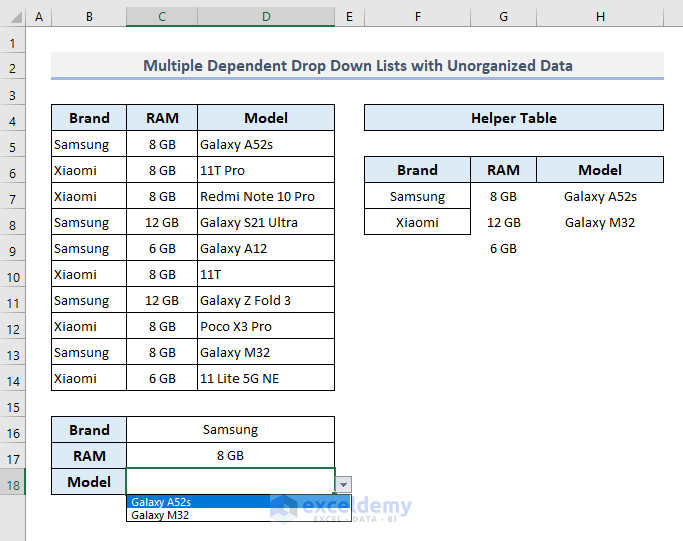This screenshot has height=541, width=683.
Task: Select column F header
Action: click(417, 17)
